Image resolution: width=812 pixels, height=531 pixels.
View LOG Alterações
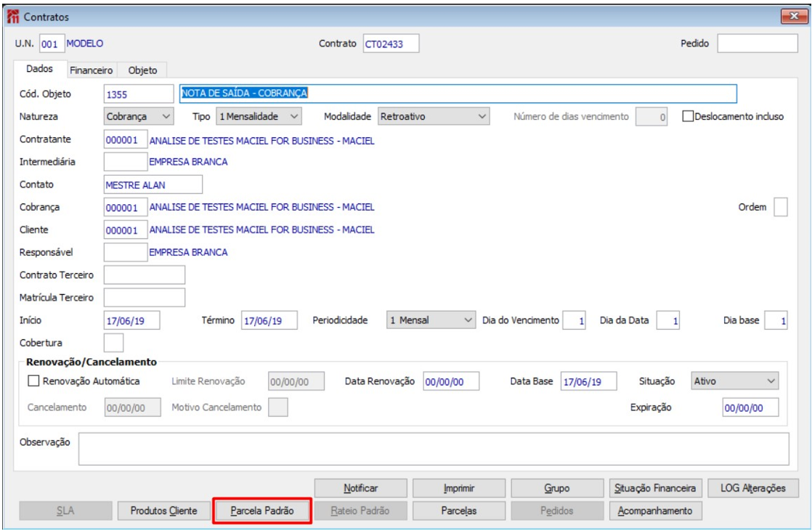753,488
